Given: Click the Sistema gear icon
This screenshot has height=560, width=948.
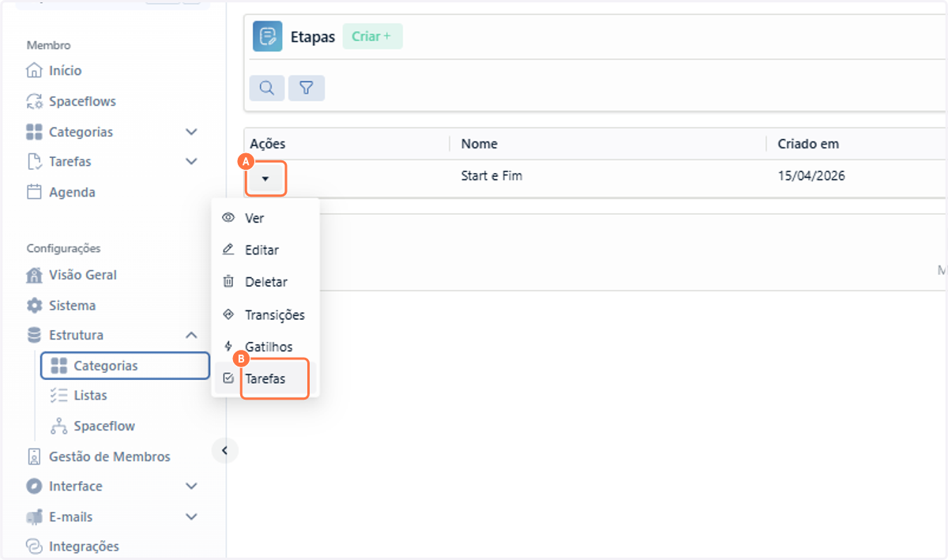Looking at the screenshot, I should 34,306.
